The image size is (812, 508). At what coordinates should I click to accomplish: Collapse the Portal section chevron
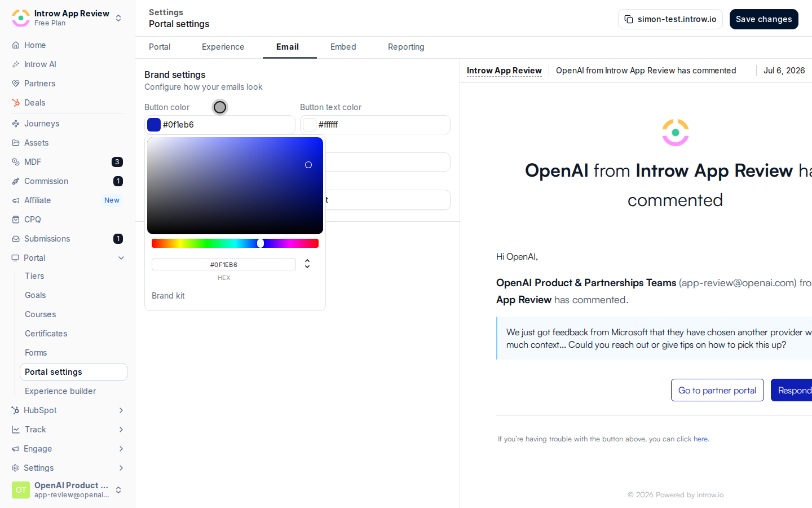point(121,258)
